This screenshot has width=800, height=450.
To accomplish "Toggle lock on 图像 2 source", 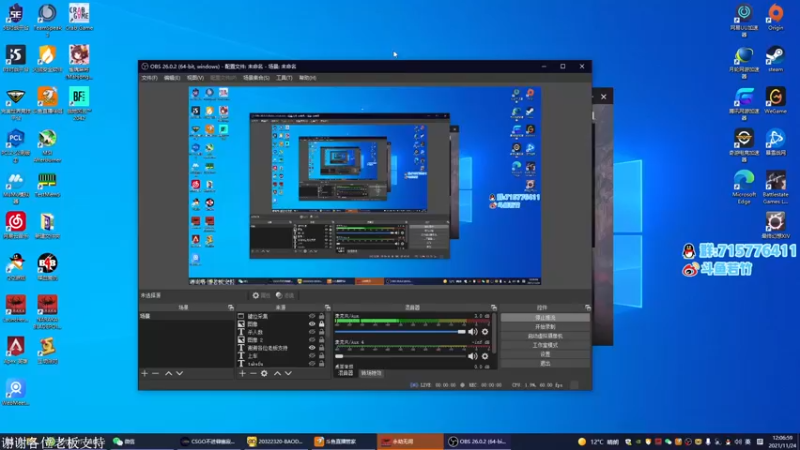I will pyautogui.click(x=321, y=340).
